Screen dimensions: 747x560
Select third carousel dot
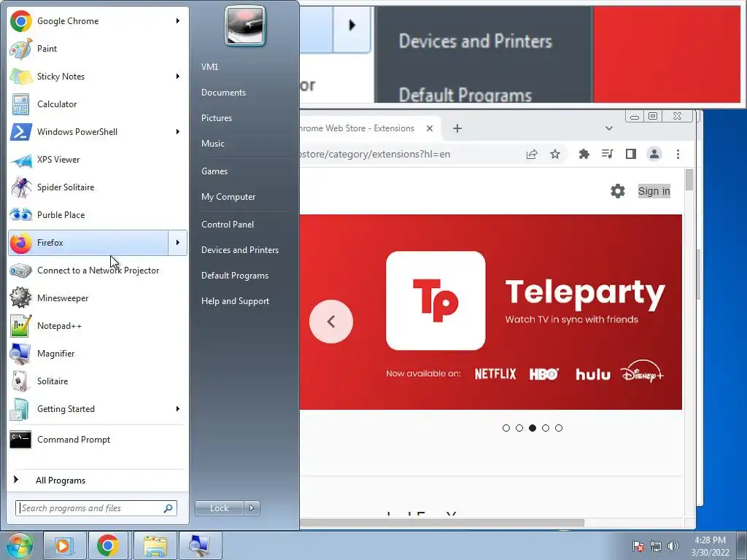tap(532, 428)
